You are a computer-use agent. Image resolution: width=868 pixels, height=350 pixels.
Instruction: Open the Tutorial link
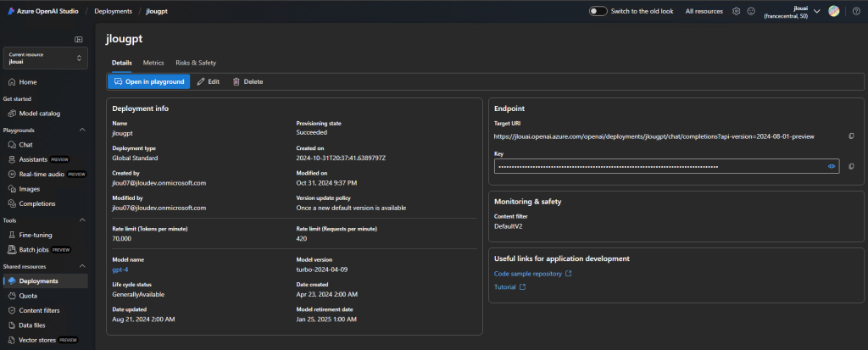509,287
